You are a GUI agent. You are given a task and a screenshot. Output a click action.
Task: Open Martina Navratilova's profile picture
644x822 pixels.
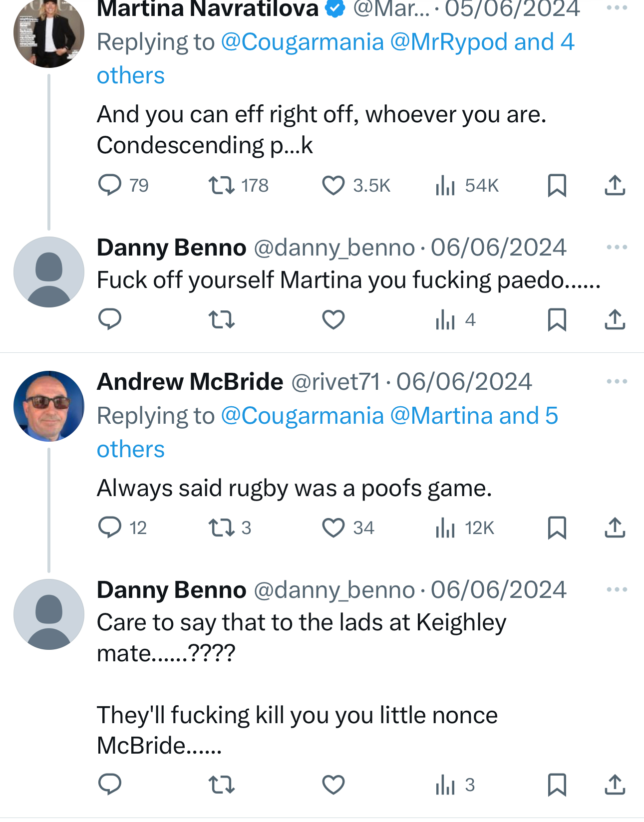click(49, 33)
